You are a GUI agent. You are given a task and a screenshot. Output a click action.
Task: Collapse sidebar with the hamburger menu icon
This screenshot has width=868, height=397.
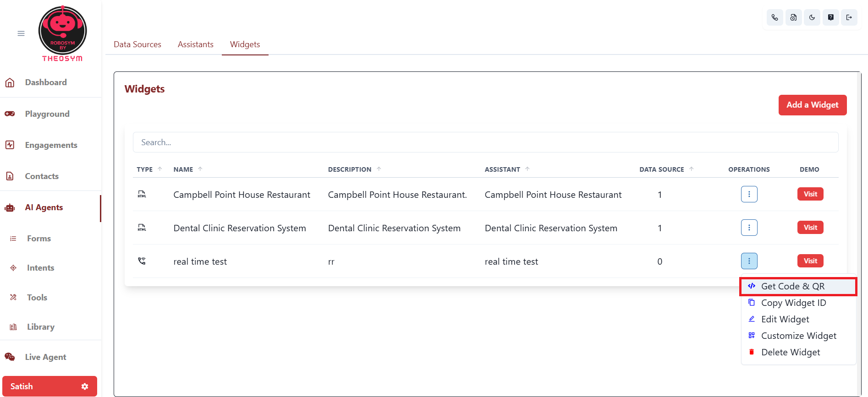[21, 33]
